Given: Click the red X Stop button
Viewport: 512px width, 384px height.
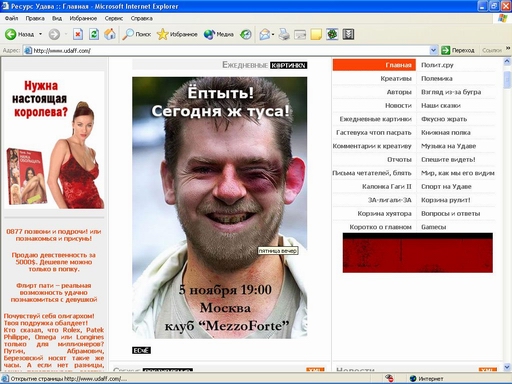Looking at the screenshot, I should point(78,34).
